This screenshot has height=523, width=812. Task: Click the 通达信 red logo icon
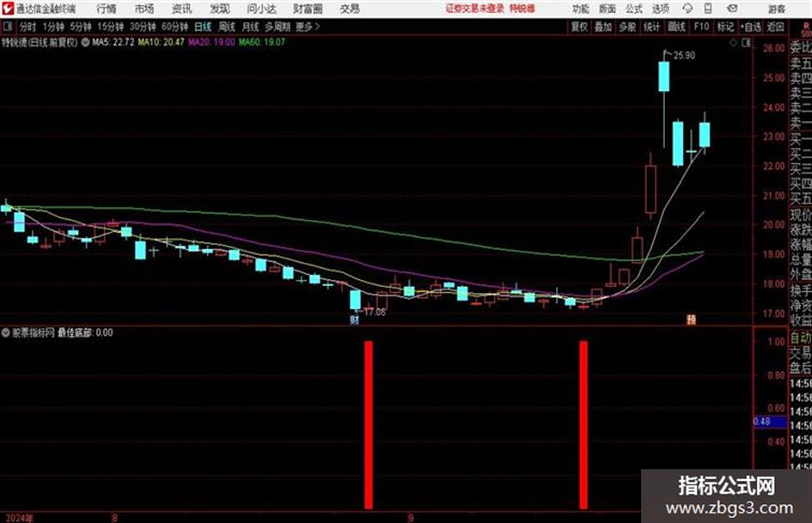pos(8,9)
